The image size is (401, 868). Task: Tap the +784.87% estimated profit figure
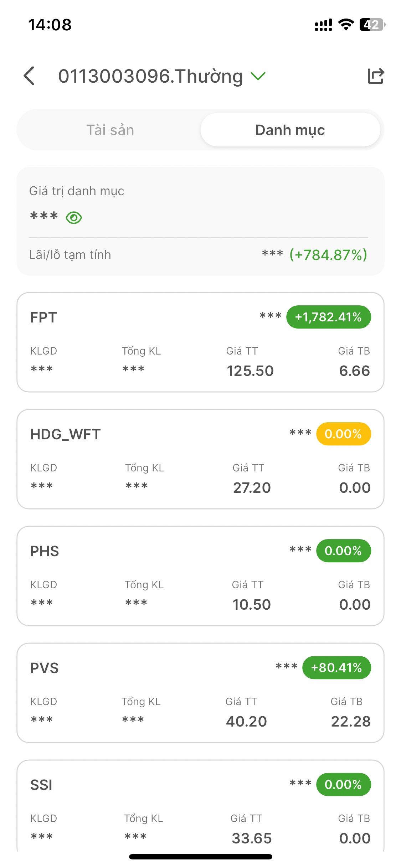[x=328, y=255]
